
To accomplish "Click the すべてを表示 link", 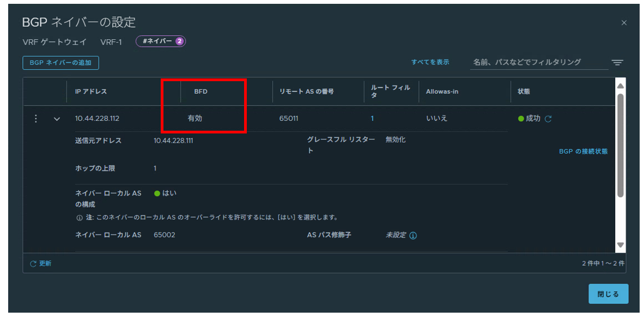I will click(430, 62).
